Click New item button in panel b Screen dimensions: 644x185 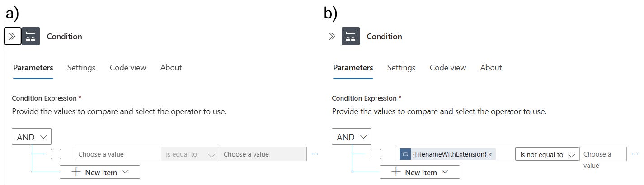coord(420,172)
